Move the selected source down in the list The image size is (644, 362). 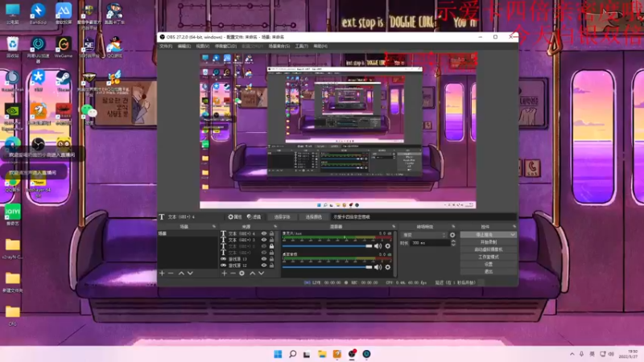[261, 273]
